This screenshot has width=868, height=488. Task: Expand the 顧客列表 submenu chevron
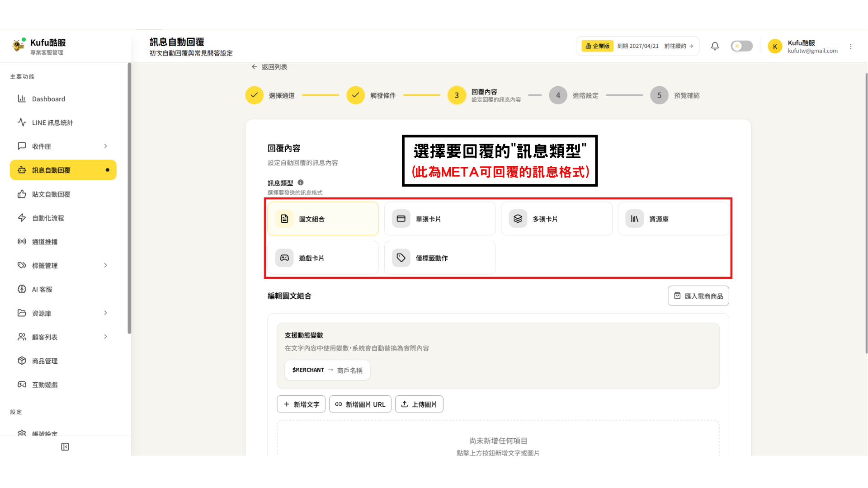(105, 337)
